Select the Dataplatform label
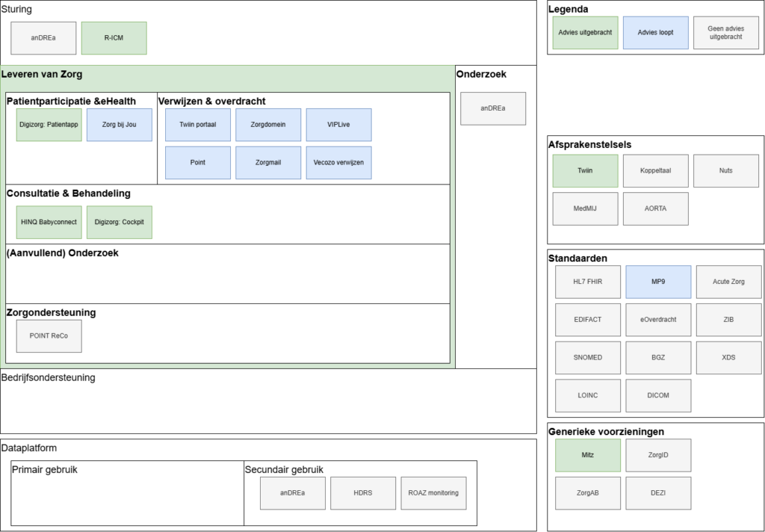765x532 pixels. tap(29, 448)
